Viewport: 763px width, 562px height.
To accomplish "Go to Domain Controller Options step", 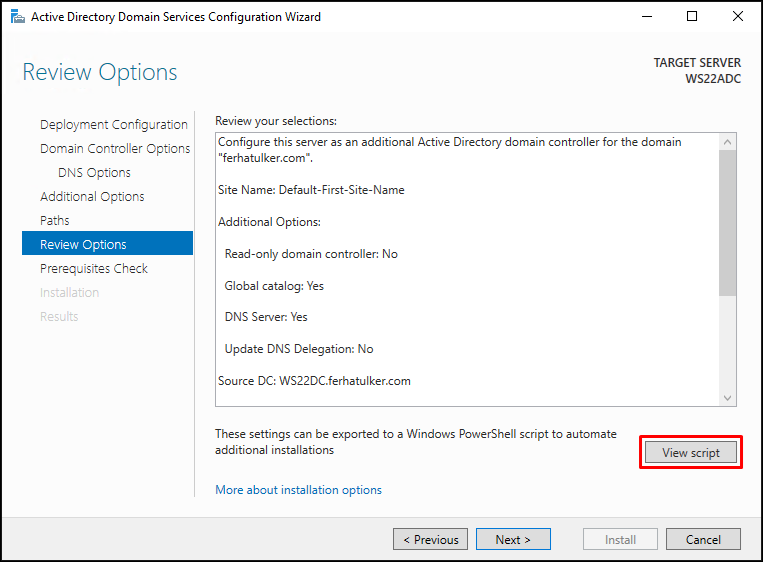I will tap(115, 148).
